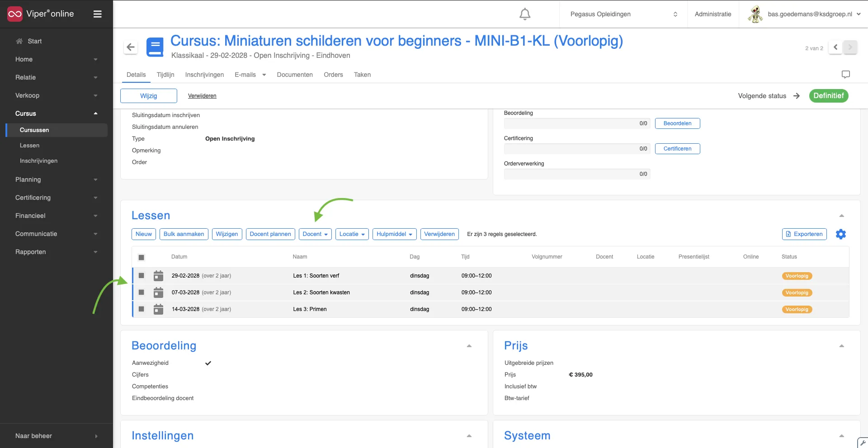Collapse the Beoordeling section
The width and height of the screenshot is (868, 448).
click(x=469, y=346)
